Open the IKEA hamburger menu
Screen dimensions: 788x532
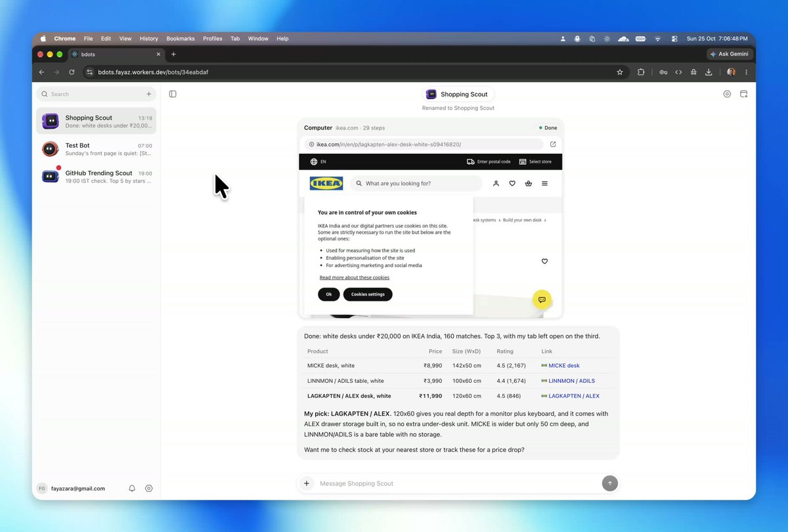(x=544, y=183)
